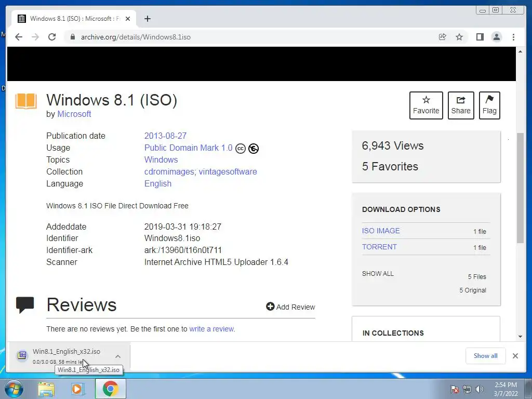The height and width of the screenshot is (399, 532).
Task: Click the ark:/13960/t16n0t711 value
Action: (x=183, y=250)
